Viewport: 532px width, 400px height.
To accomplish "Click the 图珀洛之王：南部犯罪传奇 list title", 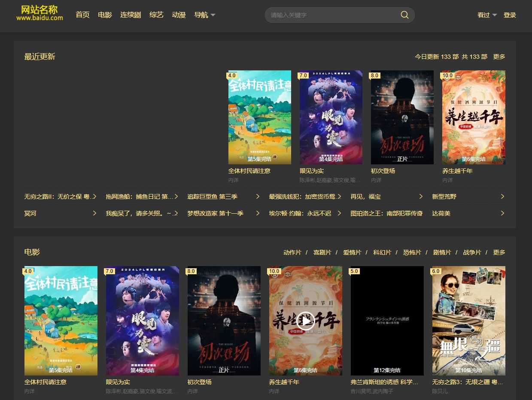I will pos(386,213).
